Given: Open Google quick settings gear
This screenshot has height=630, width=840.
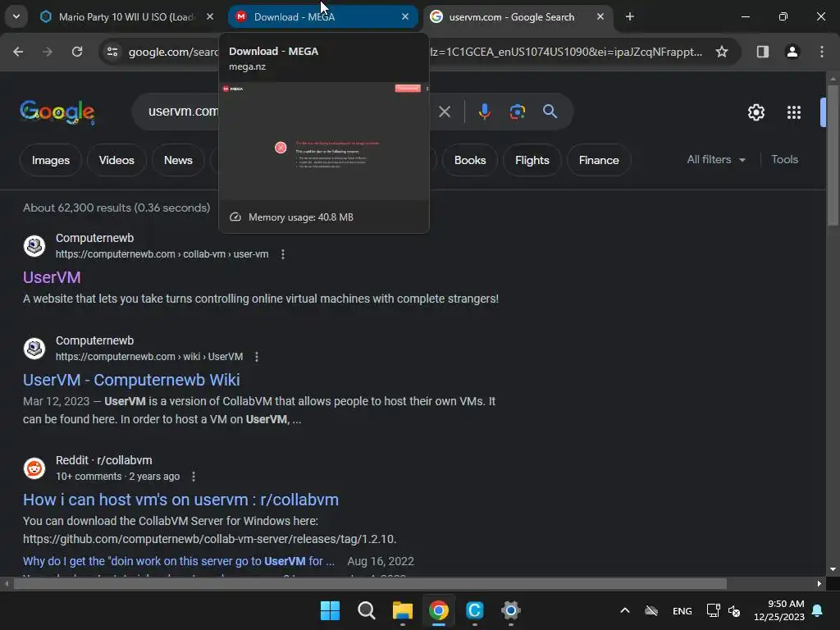Looking at the screenshot, I should point(756,112).
